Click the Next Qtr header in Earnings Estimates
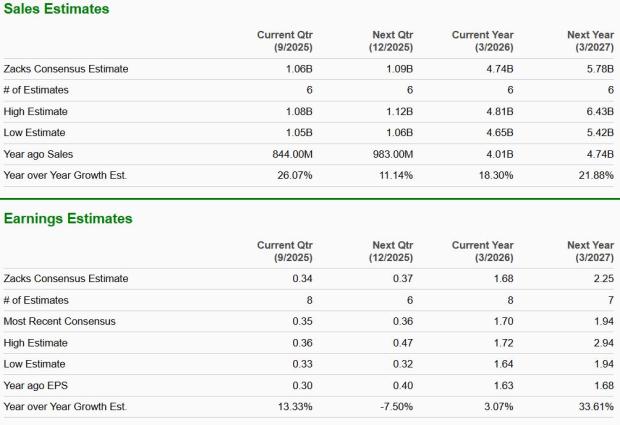The image size is (620, 425). point(392,250)
